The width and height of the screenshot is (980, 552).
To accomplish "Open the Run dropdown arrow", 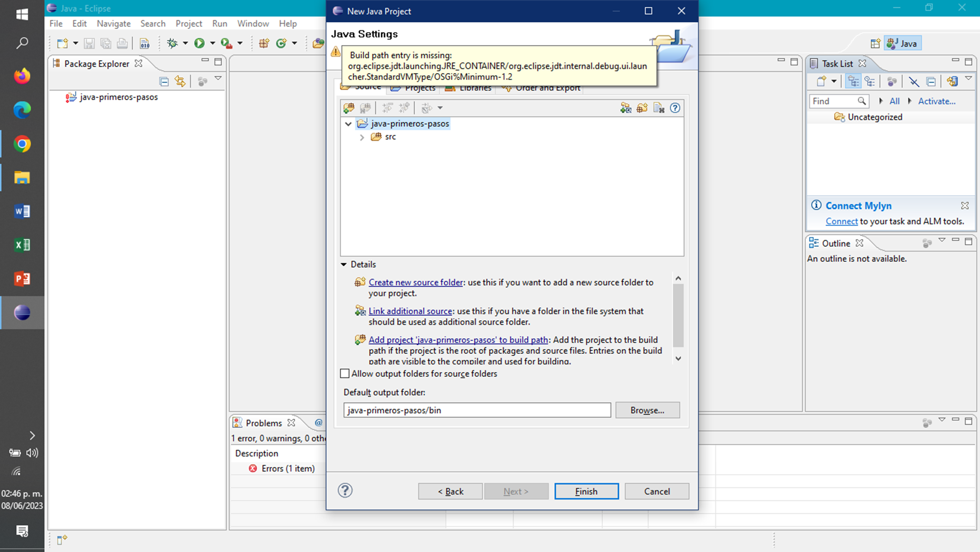I will click(x=213, y=43).
